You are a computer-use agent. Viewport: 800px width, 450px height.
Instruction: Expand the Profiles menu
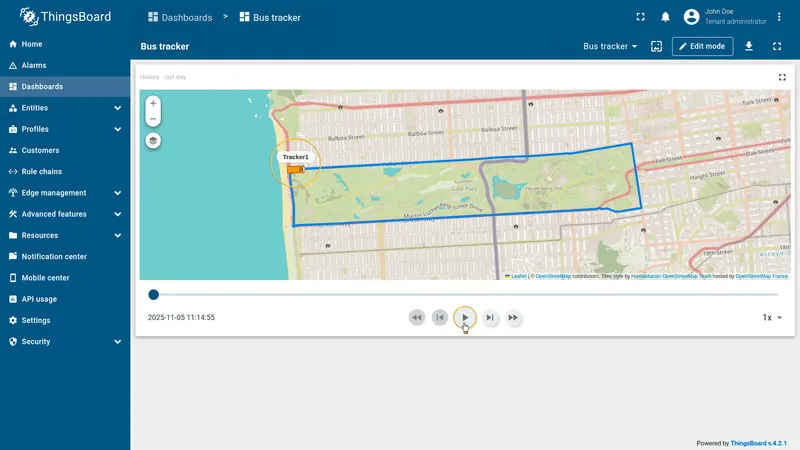[x=65, y=129]
